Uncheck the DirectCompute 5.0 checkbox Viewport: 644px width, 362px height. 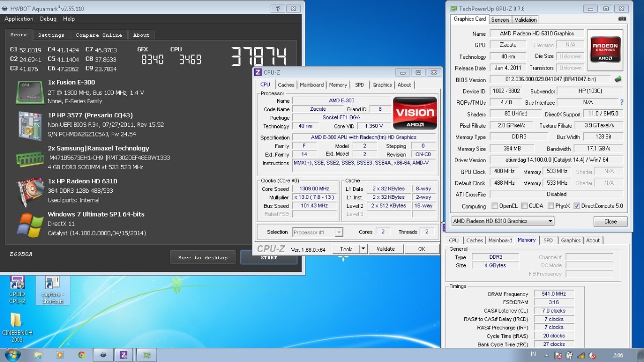pyautogui.click(x=577, y=206)
